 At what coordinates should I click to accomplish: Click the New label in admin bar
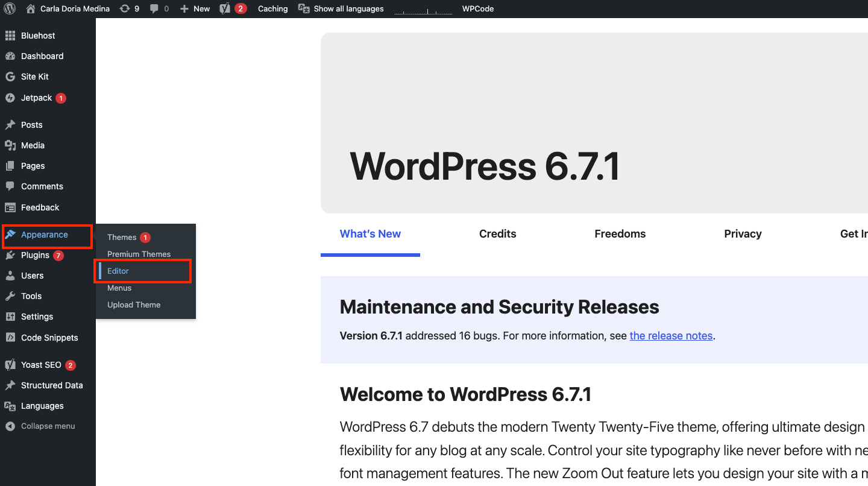pyautogui.click(x=202, y=8)
